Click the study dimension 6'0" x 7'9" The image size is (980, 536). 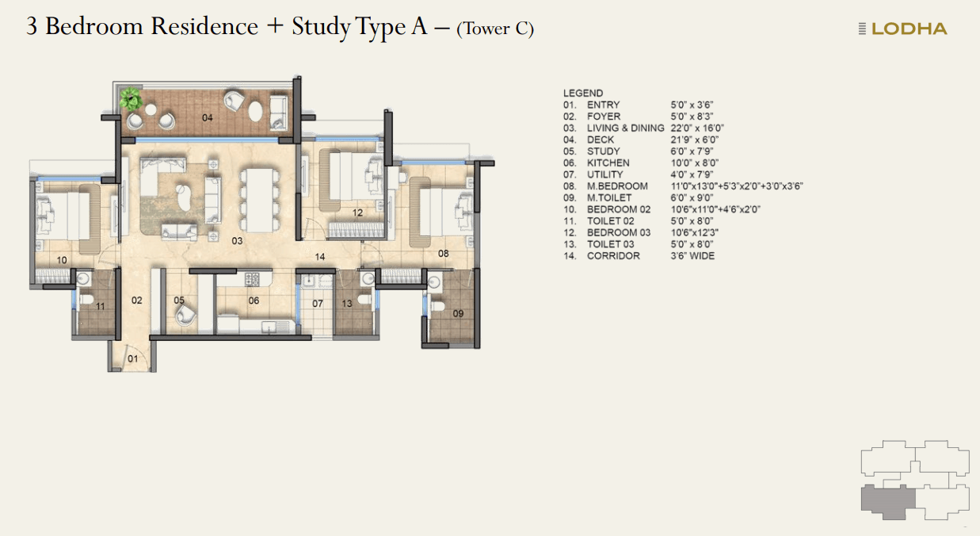pyautogui.click(x=691, y=151)
